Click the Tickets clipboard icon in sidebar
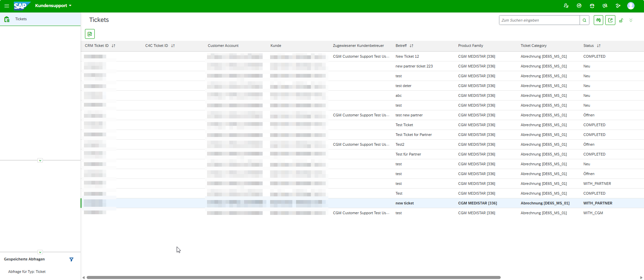The image size is (644, 280). coord(7,19)
